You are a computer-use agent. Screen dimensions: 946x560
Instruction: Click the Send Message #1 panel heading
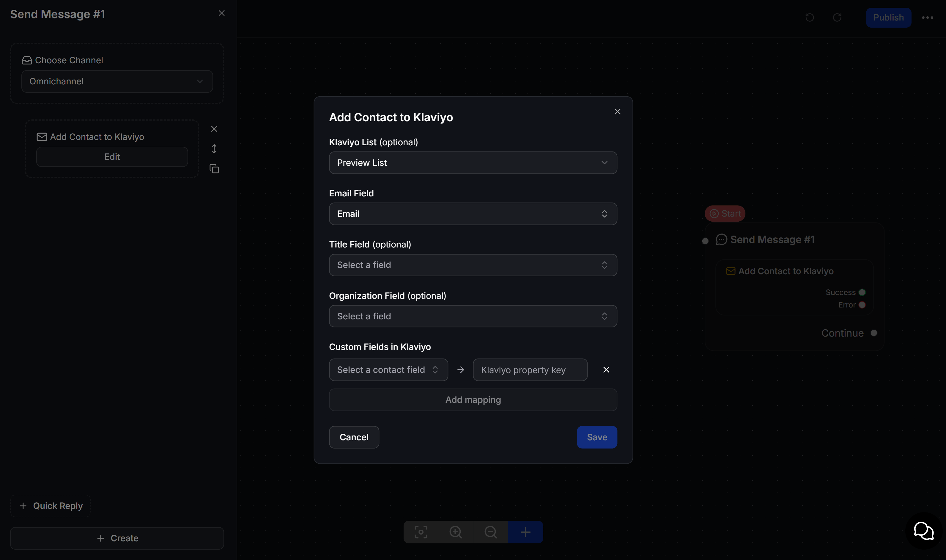(x=57, y=14)
